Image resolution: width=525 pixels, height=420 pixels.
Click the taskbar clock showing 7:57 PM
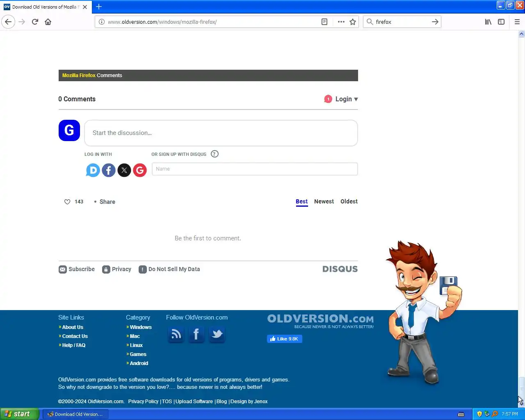click(x=510, y=414)
